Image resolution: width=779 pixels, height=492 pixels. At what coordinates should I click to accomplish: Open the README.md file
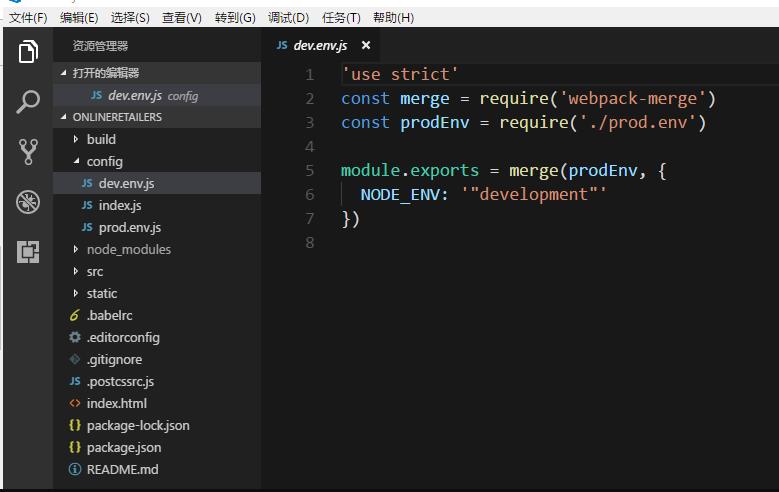click(x=157, y=469)
